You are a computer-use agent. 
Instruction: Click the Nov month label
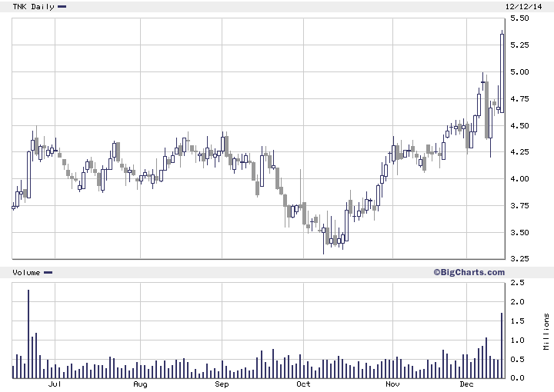[x=392, y=384]
